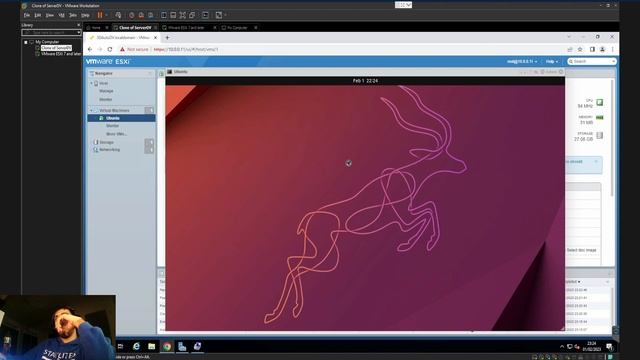Collapse the Navigator panel

[150, 73]
